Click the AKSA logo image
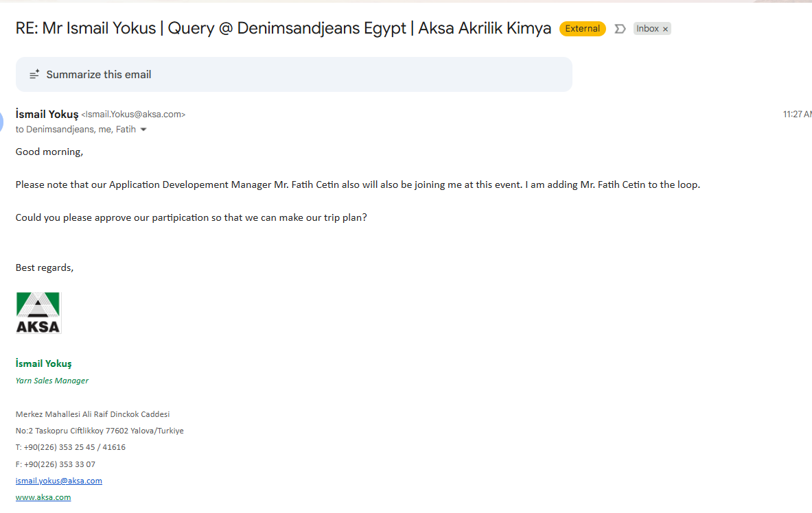Screen dimensions: 812x513 coord(38,313)
